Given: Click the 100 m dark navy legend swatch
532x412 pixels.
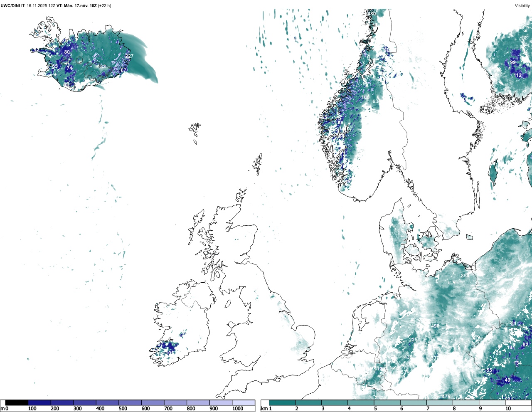Looking at the screenshot, I should pos(39,402).
